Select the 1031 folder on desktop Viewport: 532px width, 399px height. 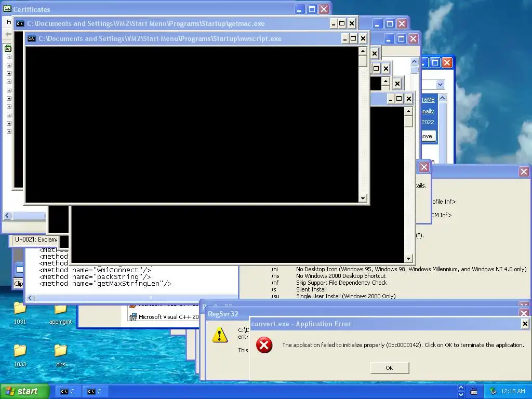click(x=20, y=313)
